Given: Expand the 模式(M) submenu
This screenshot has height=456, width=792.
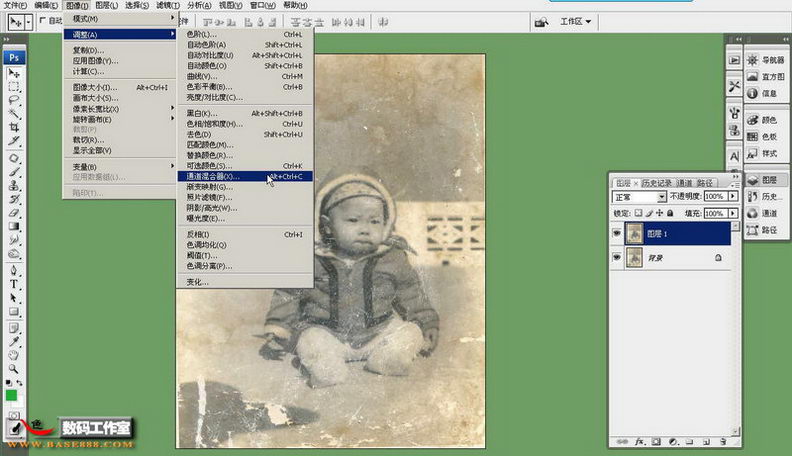Looking at the screenshot, I should tap(119, 19).
